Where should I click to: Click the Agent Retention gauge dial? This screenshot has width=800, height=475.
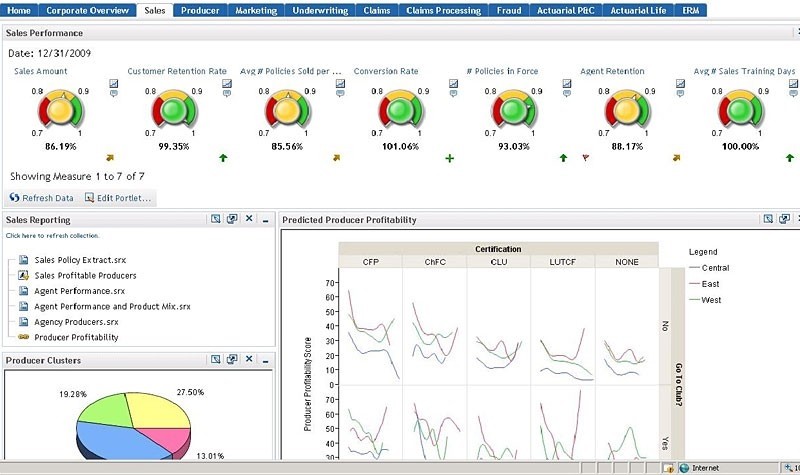pyautogui.click(x=627, y=109)
